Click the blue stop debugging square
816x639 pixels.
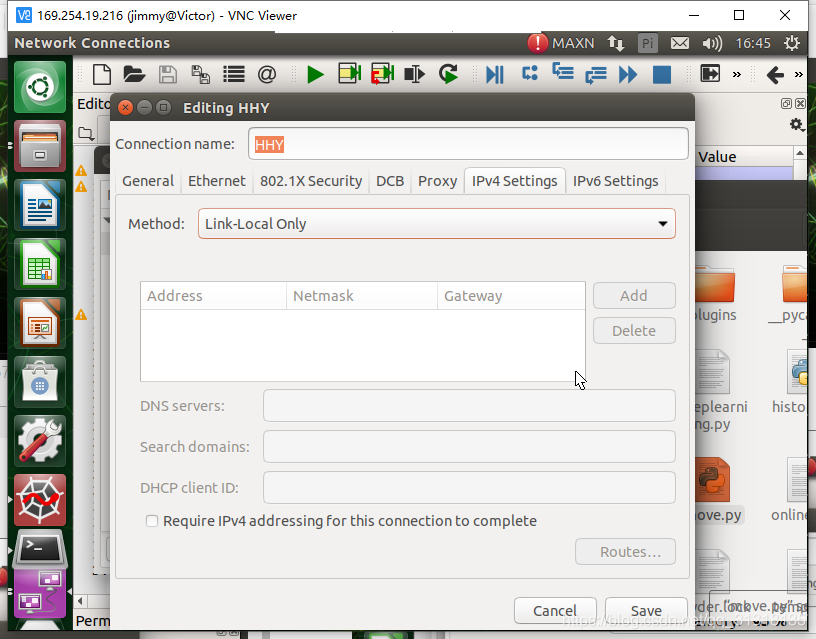tap(661, 74)
